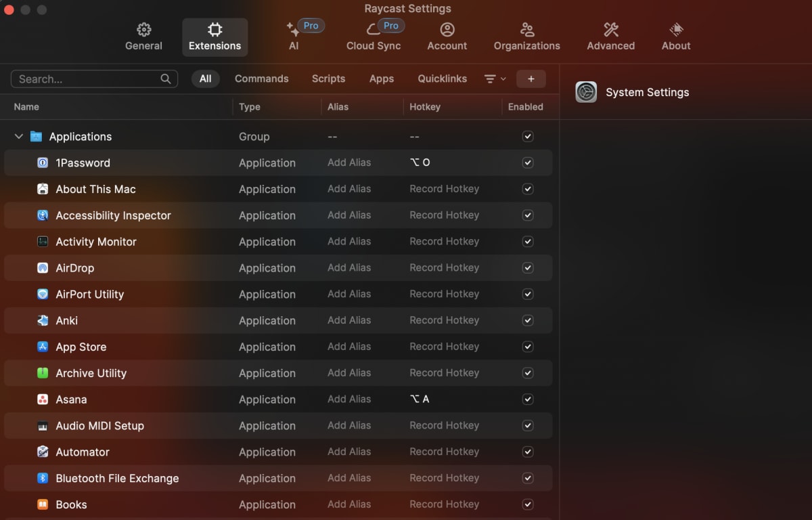Click Record Hotkey for Activity Monitor
This screenshot has height=520, width=812.
pos(444,242)
